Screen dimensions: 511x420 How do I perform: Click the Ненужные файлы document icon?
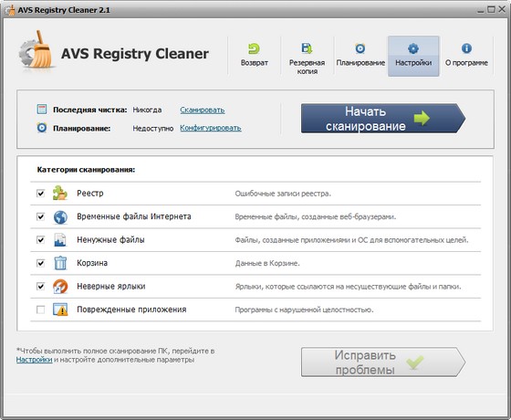pos(60,240)
